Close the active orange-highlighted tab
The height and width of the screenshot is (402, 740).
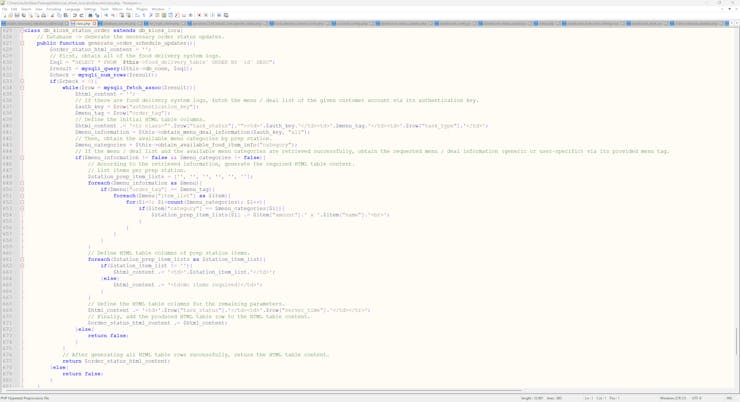pos(94,24)
